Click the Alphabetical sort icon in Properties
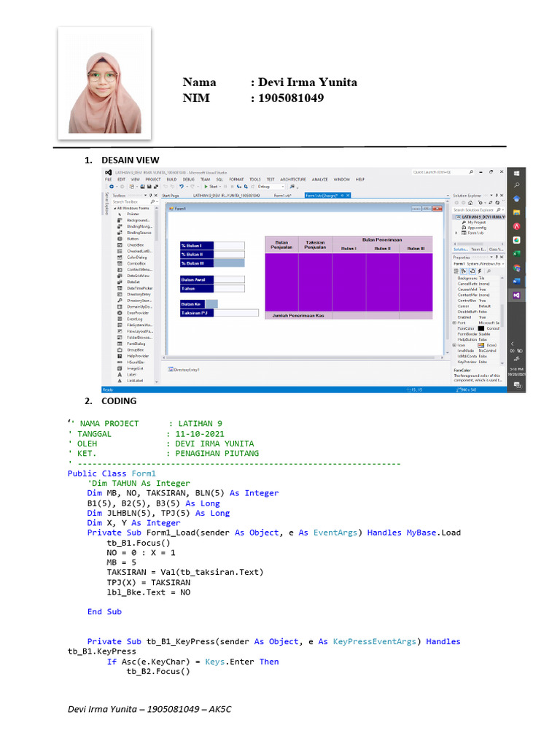Viewport: 560px width, 747px height. [x=464, y=271]
